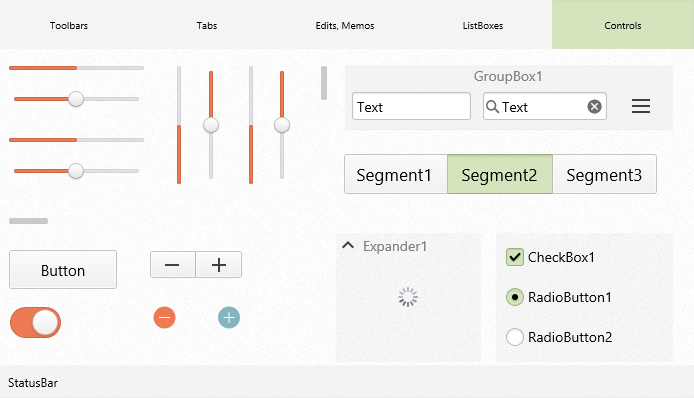Select RadioButton1
This screenshot has height=398, width=694.
pyautogui.click(x=515, y=297)
